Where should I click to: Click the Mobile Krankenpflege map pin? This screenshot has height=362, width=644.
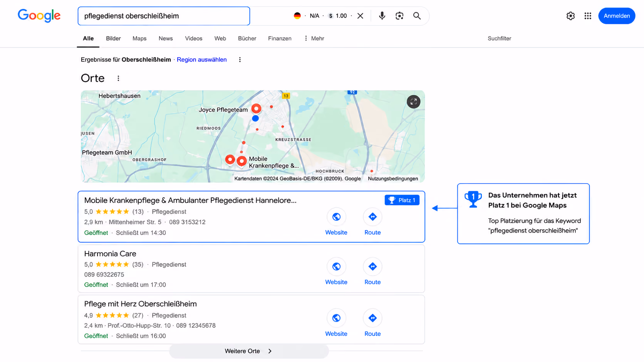pyautogui.click(x=241, y=161)
